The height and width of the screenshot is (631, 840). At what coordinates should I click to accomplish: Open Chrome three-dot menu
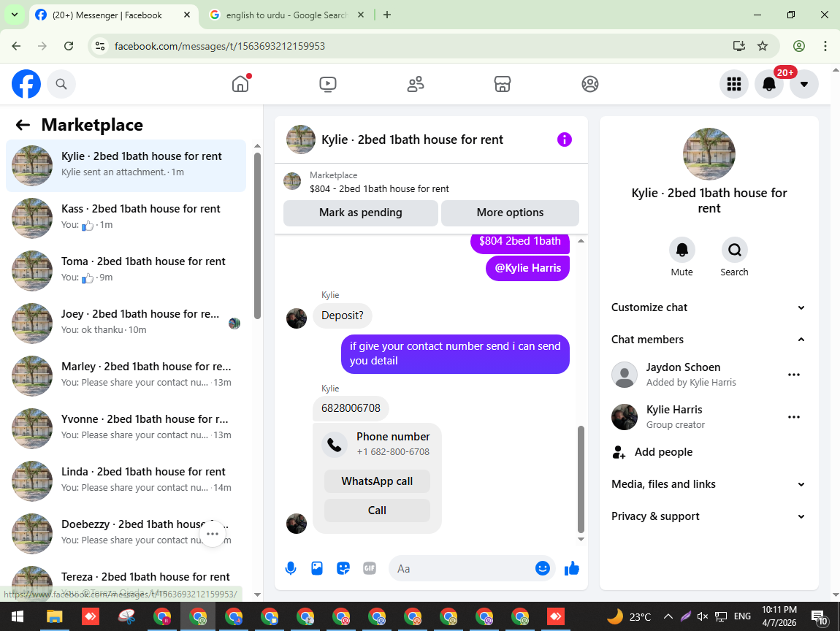pyautogui.click(x=825, y=46)
